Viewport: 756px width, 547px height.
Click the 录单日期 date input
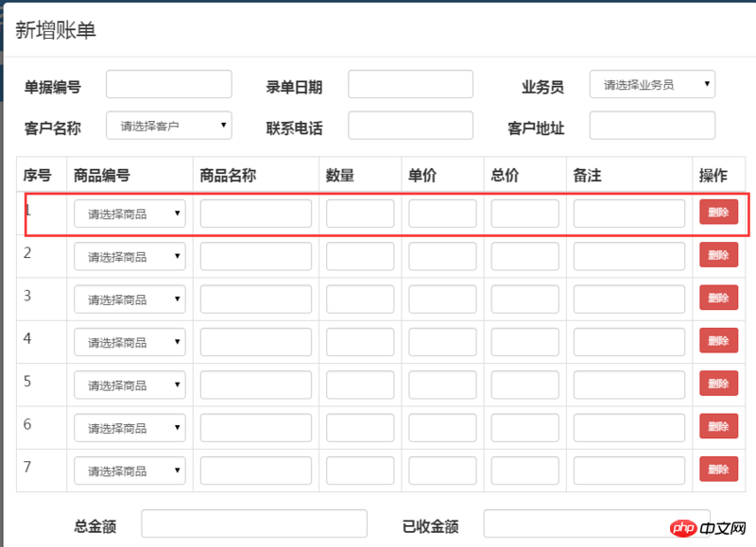[410, 84]
